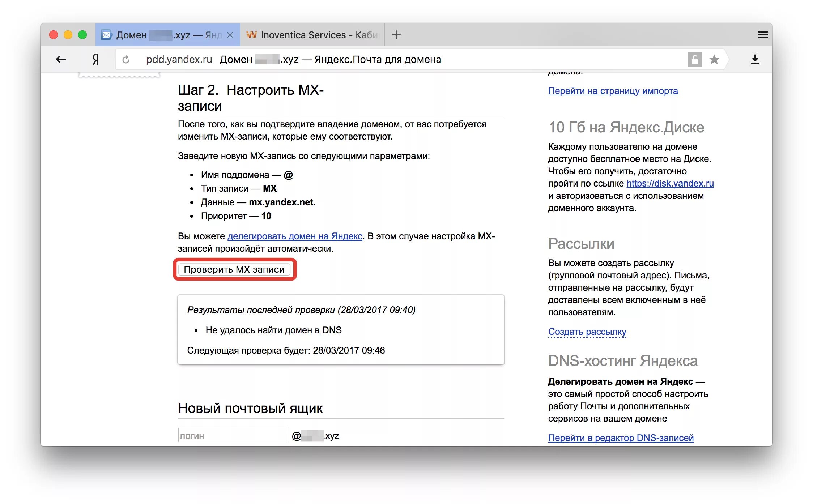Open the https://disk.yandex.ru link
This screenshot has height=504, width=813.
click(670, 183)
